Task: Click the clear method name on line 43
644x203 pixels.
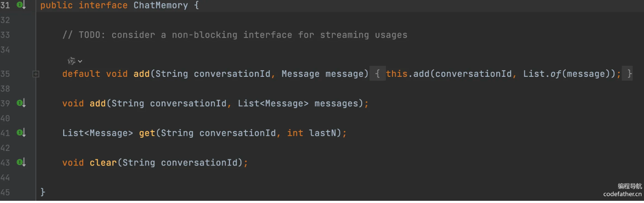Action: pyautogui.click(x=103, y=162)
